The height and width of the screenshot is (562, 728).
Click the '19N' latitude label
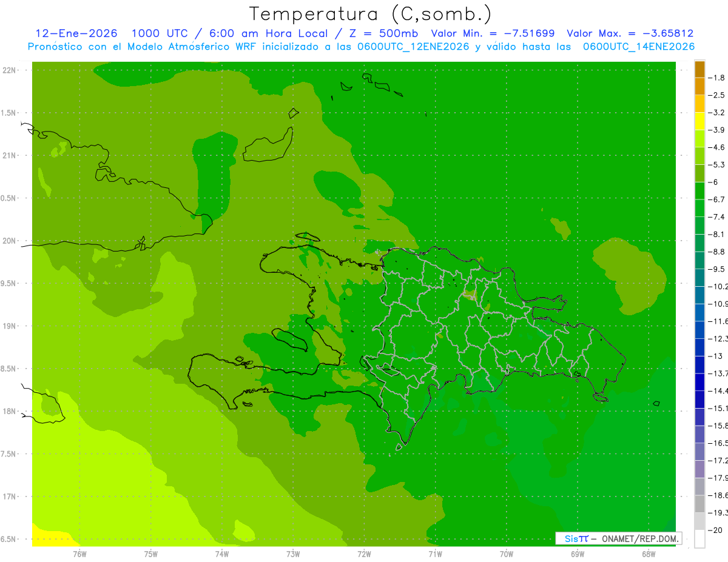9,326
